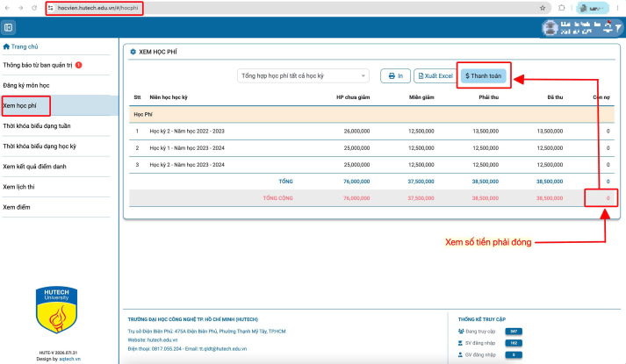
Task: Click the Thanh toán button
Action: coord(484,75)
